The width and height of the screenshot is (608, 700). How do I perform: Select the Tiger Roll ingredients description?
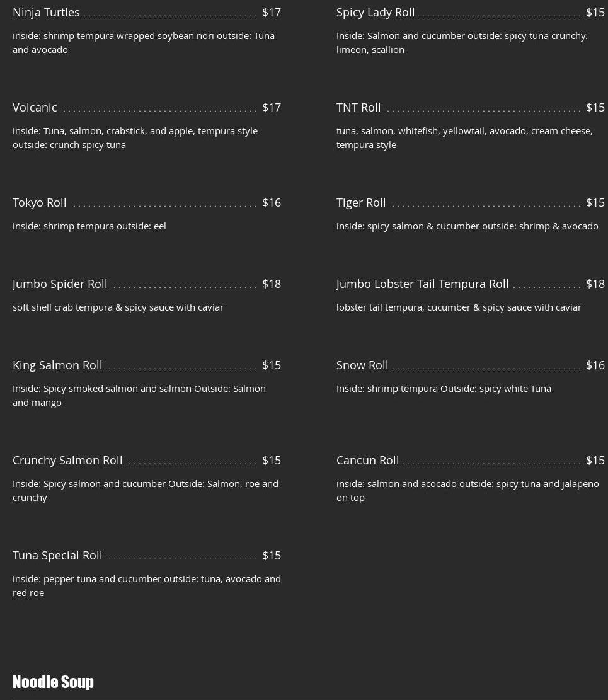click(x=467, y=226)
